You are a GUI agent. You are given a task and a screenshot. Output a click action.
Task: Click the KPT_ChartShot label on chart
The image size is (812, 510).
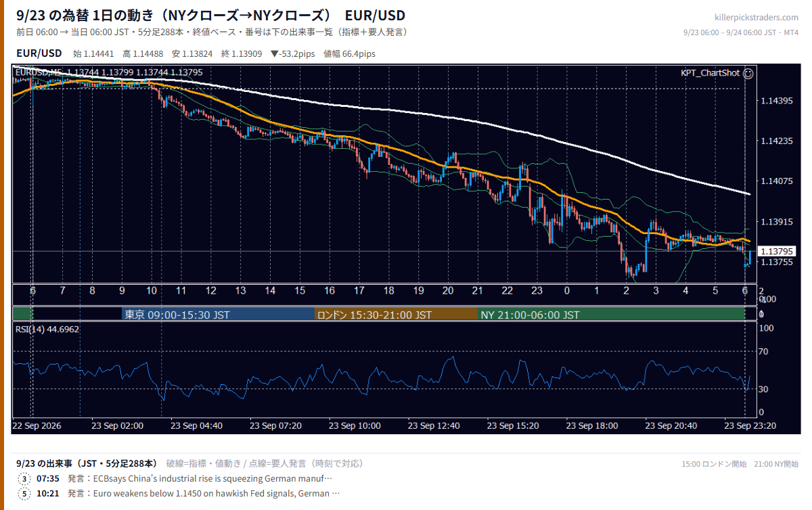tap(710, 72)
